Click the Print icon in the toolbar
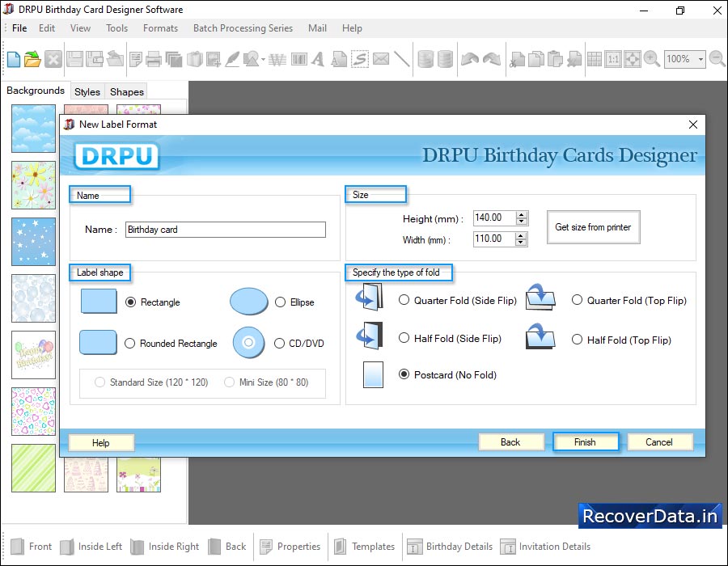This screenshot has width=728, height=566. (153, 59)
